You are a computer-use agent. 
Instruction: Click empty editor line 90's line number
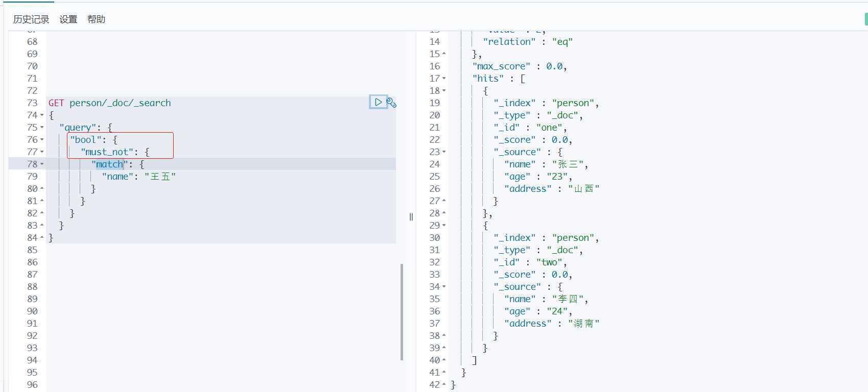click(32, 311)
